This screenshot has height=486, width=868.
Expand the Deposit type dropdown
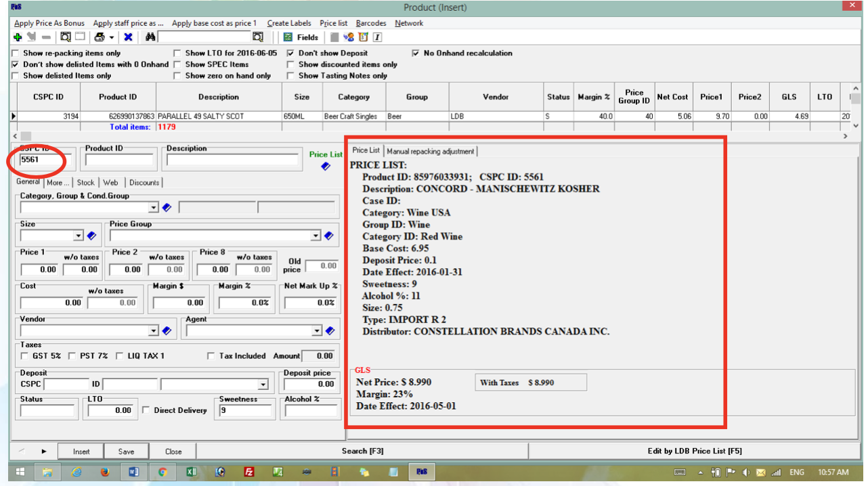tap(263, 384)
